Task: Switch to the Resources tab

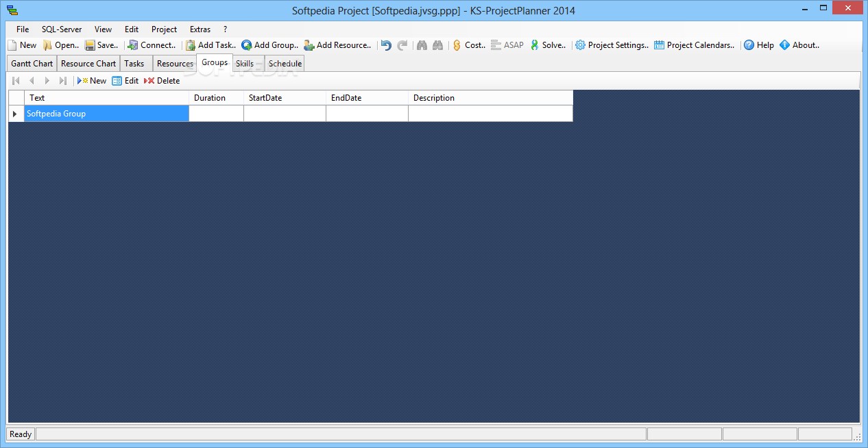Action: tap(175, 64)
